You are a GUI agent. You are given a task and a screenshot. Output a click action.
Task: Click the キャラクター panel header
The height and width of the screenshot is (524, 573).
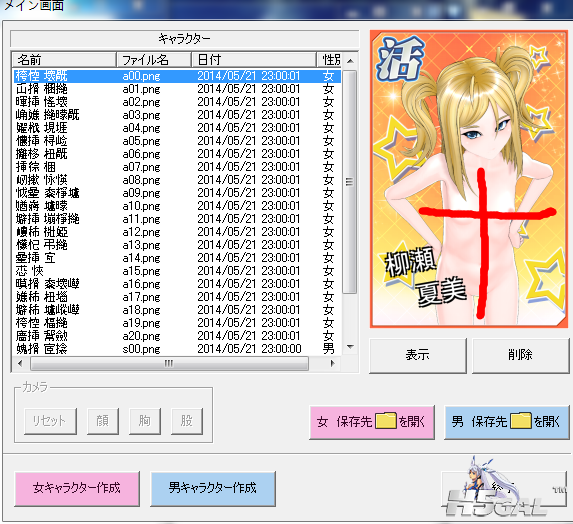click(185, 38)
